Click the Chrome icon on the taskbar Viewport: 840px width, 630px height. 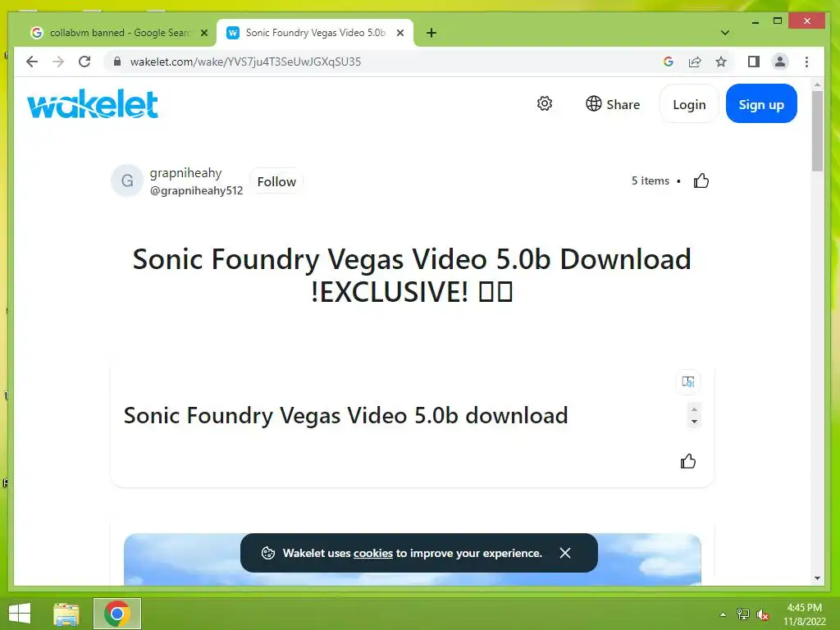[117, 614]
